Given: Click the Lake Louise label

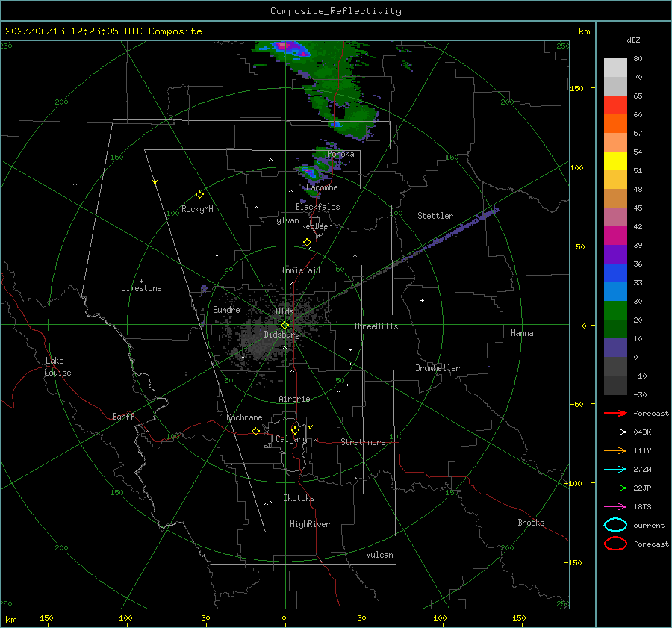Looking at the screenshot, I should (x=57, y=367).
